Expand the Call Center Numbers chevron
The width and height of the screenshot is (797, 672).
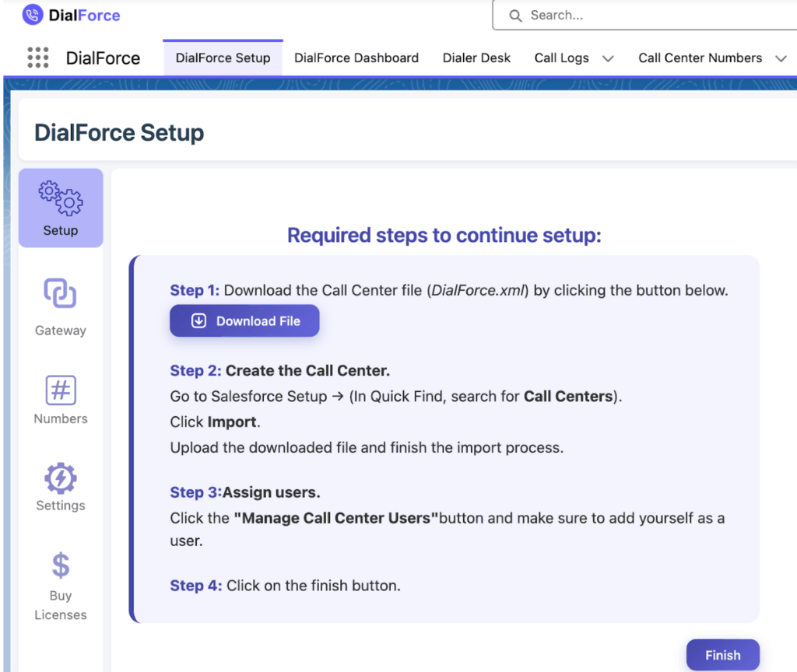point(781,58)
